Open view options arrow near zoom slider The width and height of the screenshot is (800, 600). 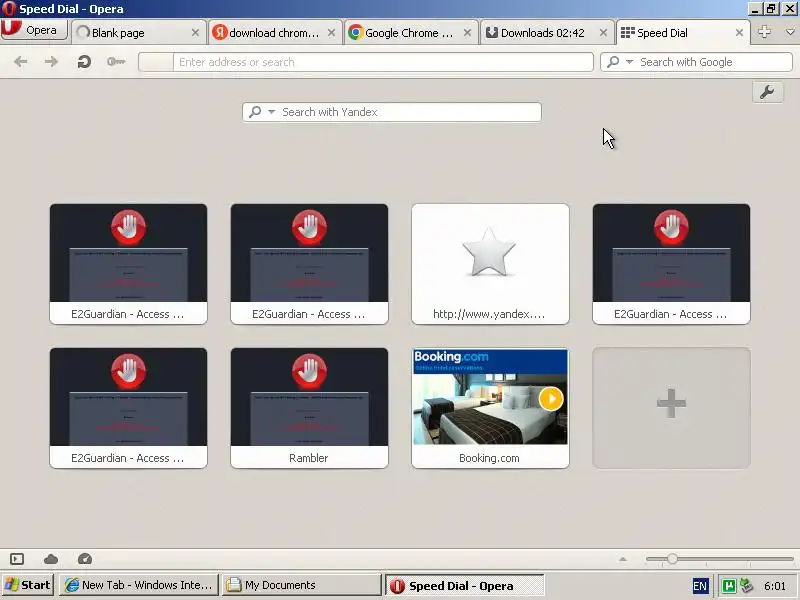click(622, 559)
